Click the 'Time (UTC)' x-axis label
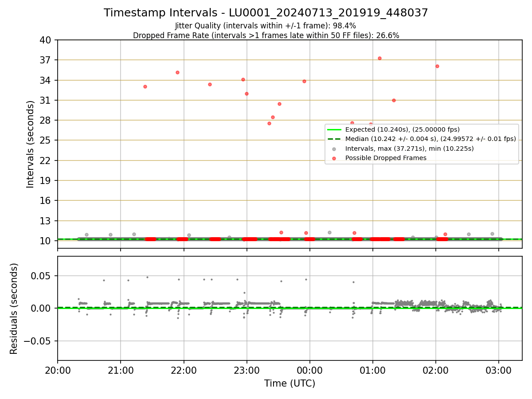 click(289, 383)
